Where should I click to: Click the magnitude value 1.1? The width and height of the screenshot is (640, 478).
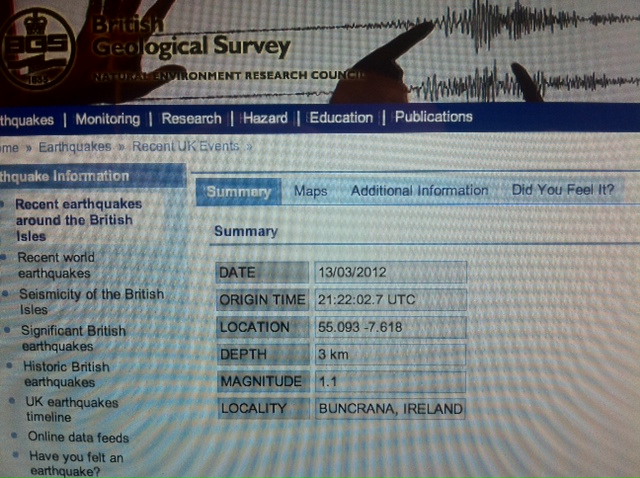tap(390, 382)
